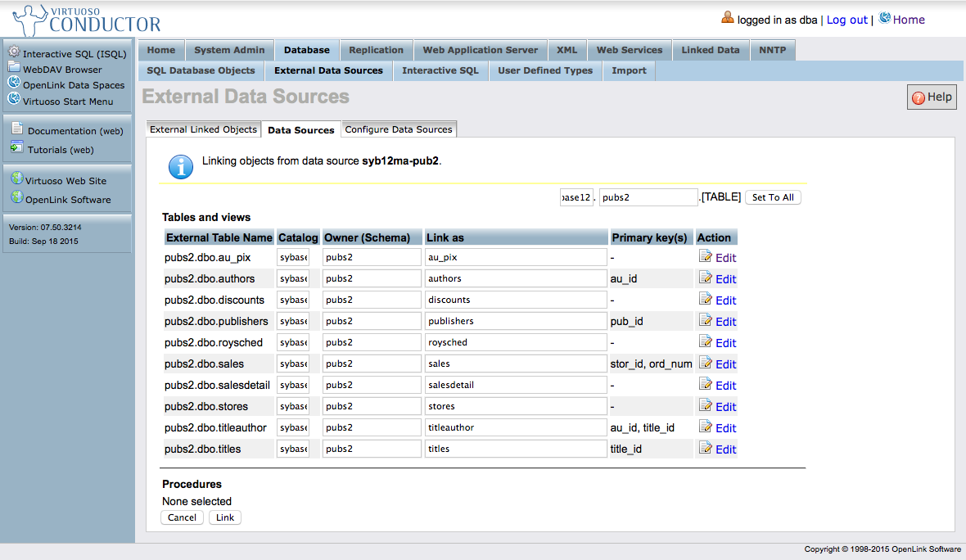Click the global owner field containing pubs2
This screenshot has width=966, height=560.
[x=648, y=197]
